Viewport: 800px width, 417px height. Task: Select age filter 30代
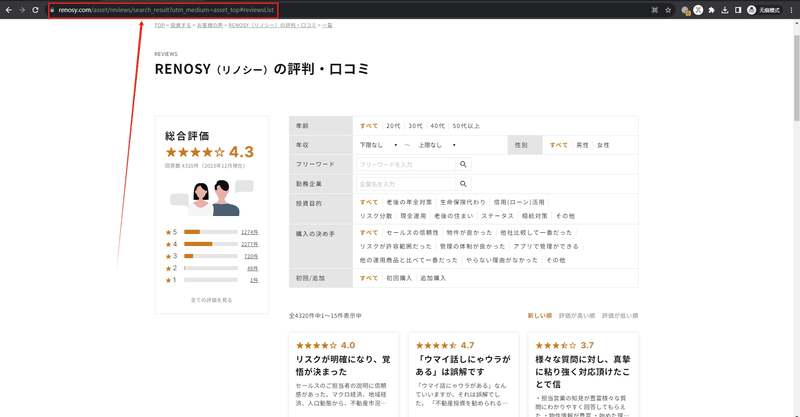coord(415,126)
